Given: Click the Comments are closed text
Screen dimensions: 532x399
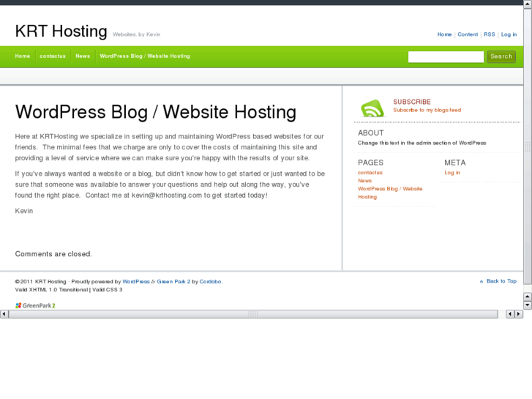Looking at the screenshot, I should click(53, 254).
